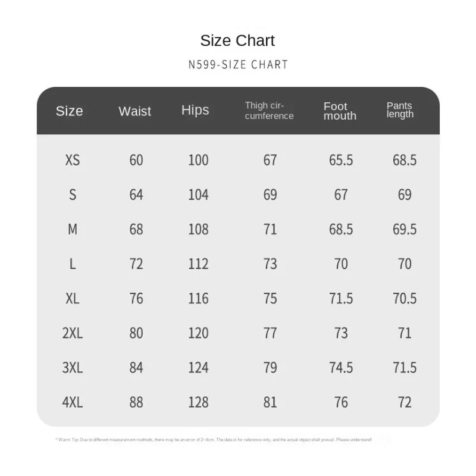Select foot mouth value 65.5 for XS
476x476 pixels.
click(x=341, y=160)
